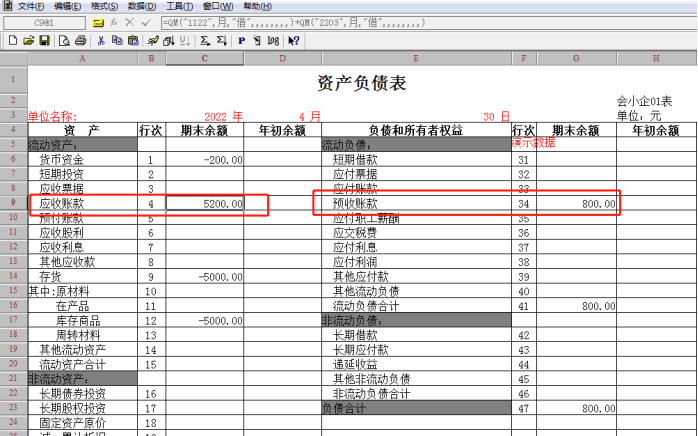Open a file with the folder icon
The image size is (698, 436).
[29, 41]
